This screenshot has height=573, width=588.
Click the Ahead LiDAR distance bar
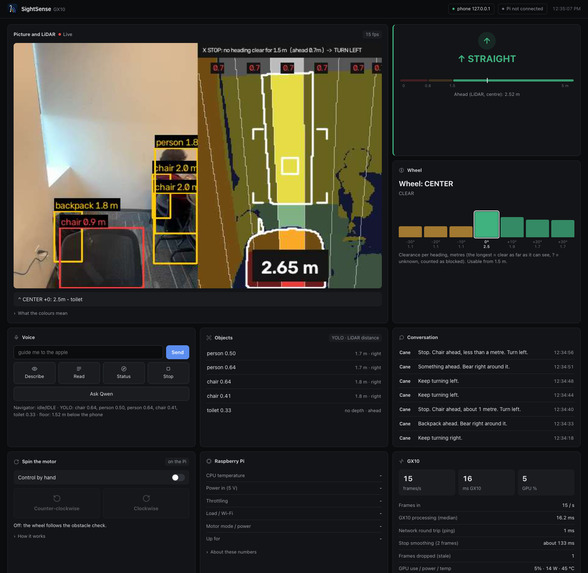(487, 80)
